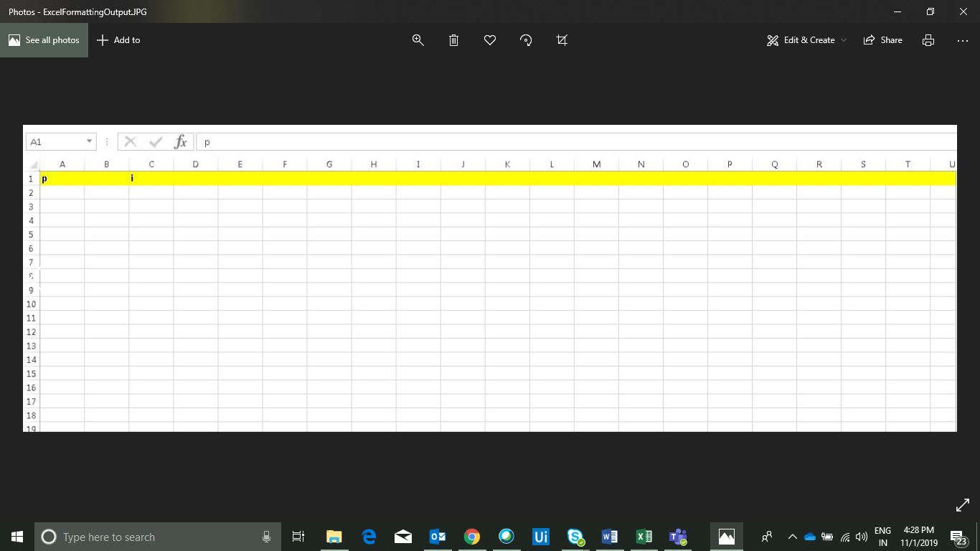
Task: Delete the photo using the trash icon
Action: click(x=453, y=40)
